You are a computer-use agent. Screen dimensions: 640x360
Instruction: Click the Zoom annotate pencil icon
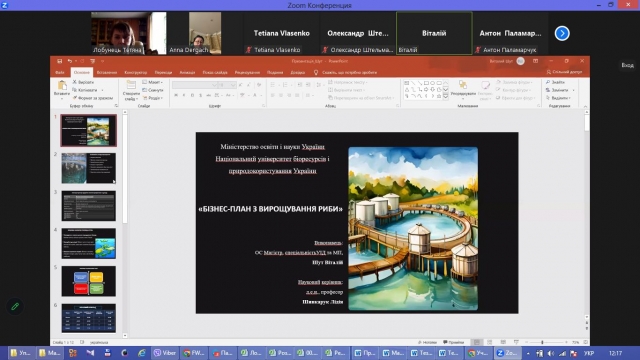coord(15,306)
